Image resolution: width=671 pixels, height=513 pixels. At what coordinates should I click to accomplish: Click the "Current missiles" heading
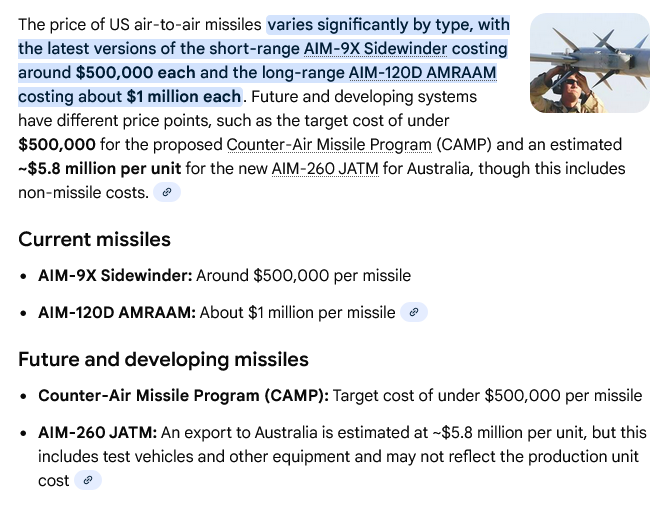pos(94,239)
